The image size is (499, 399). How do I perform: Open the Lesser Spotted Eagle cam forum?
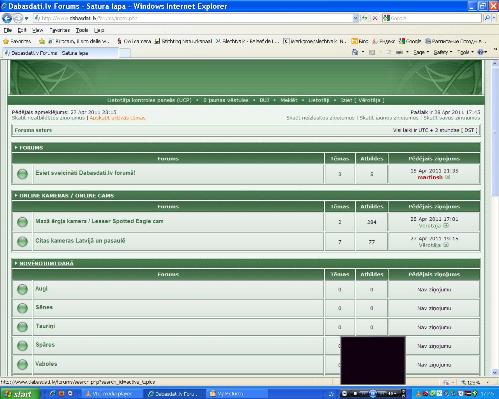coord(99,221)
